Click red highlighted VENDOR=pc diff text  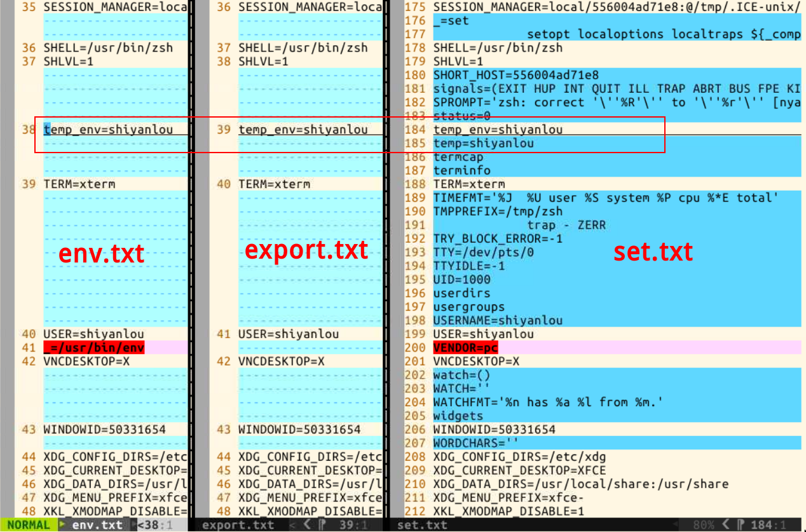point(465,348)
